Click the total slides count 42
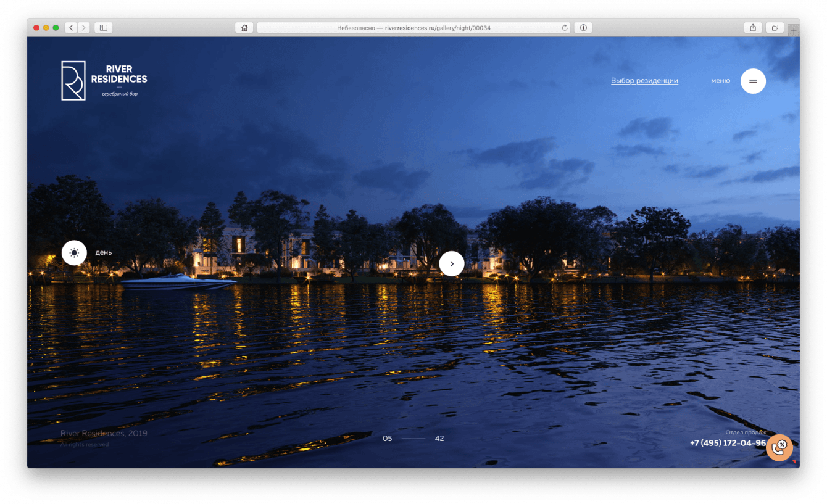827x504 pixels. (x=439, y=439)
